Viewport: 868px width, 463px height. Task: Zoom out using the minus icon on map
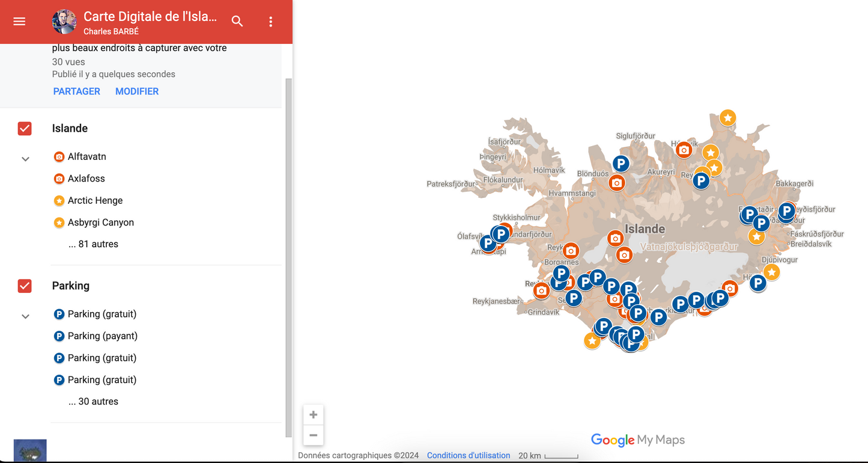click(313, 435)
